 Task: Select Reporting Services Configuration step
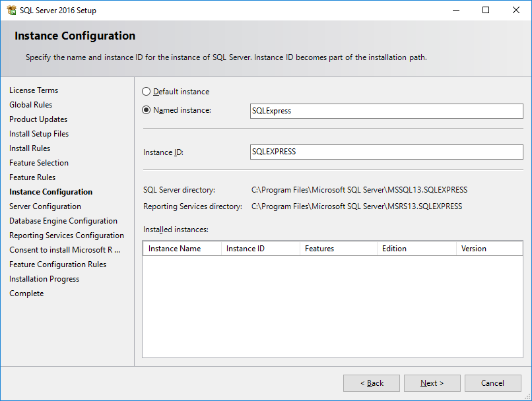click(67, 235)
